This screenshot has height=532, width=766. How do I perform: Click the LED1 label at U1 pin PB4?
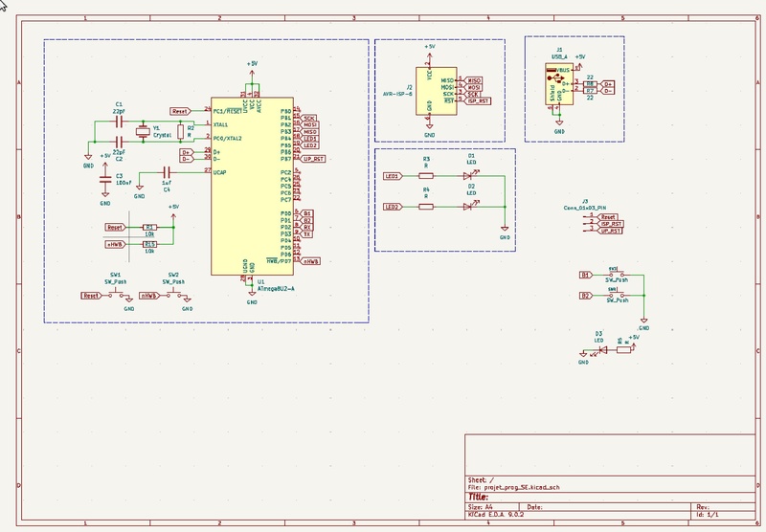310,139
